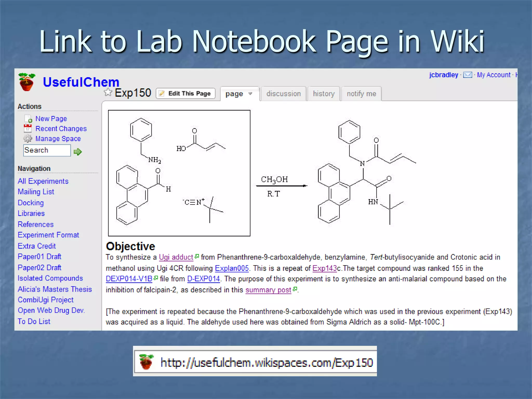Open the jcbradley user link

pos(444,75)
